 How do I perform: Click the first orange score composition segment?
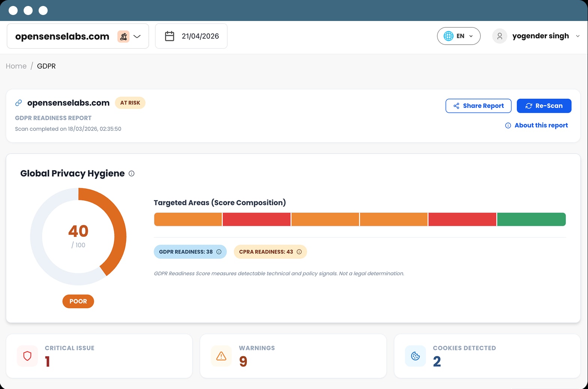(x=188, y=219)
